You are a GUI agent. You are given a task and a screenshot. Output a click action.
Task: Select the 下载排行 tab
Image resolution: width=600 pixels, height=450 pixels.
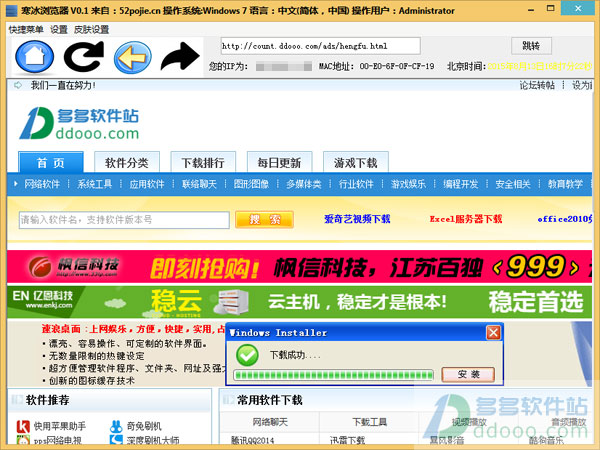coord(203,163)
